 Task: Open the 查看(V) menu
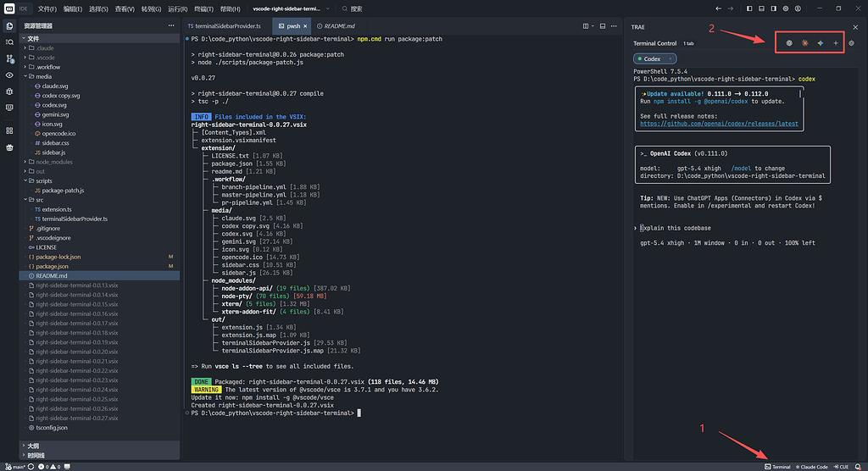coord(125,8)
